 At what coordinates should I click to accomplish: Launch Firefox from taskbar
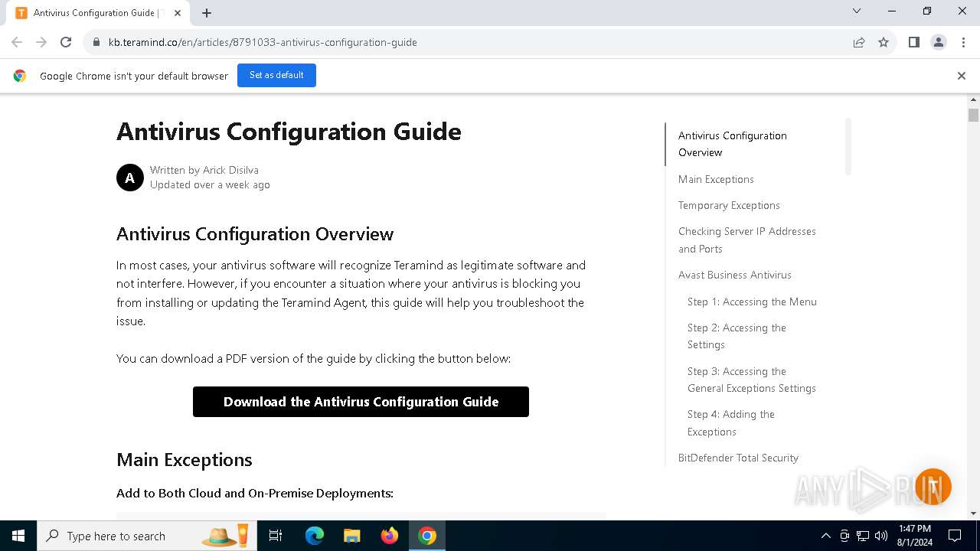pyautogui.click(x=390, y=536)
